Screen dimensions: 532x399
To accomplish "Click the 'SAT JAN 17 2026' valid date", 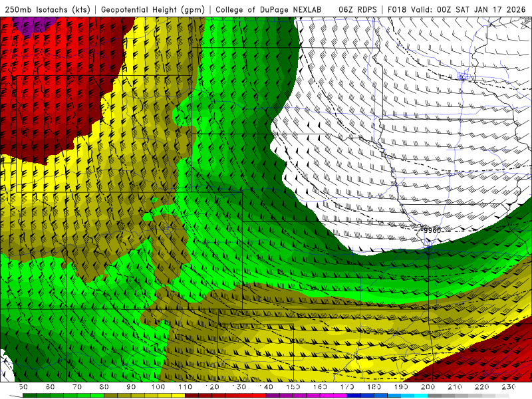I will [490, 9].
